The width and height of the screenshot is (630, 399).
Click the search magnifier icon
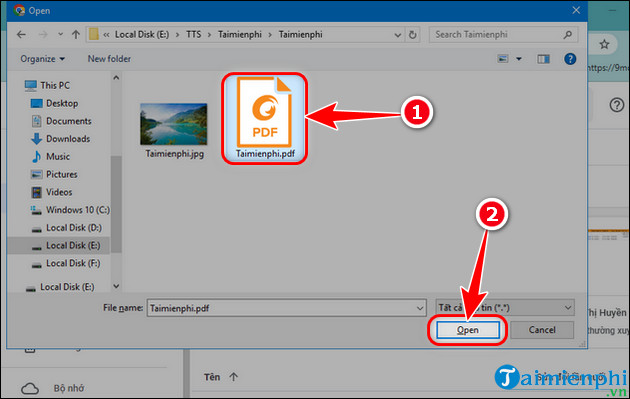[x=567, y=35]
